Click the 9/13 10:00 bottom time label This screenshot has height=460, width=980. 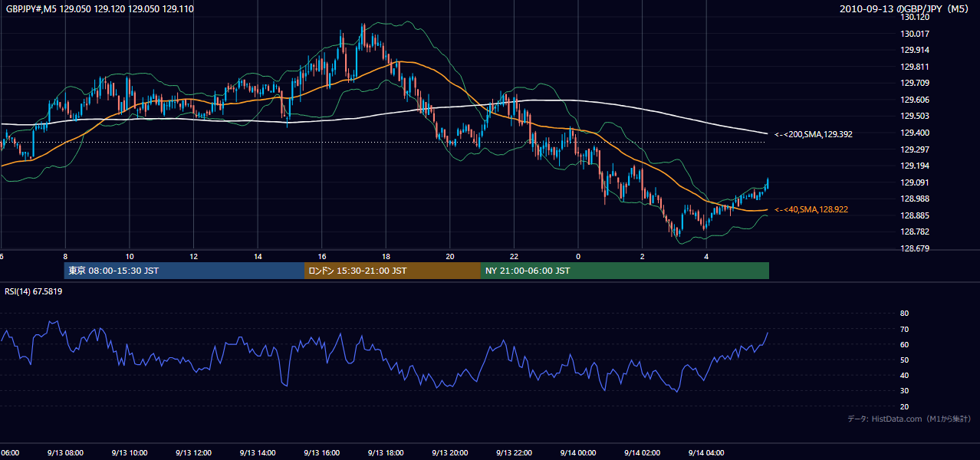point(129,453)
